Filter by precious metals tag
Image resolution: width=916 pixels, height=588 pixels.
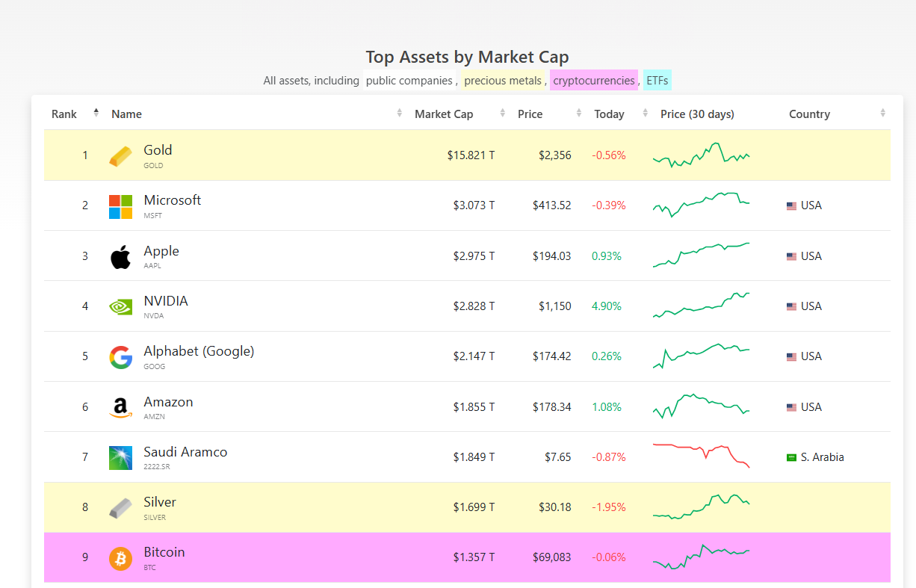coord(502,81)
